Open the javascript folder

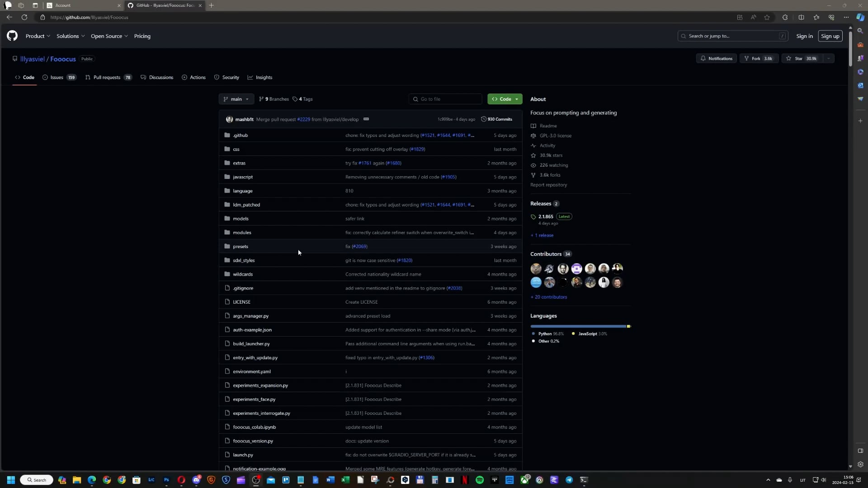coord(243,177)
